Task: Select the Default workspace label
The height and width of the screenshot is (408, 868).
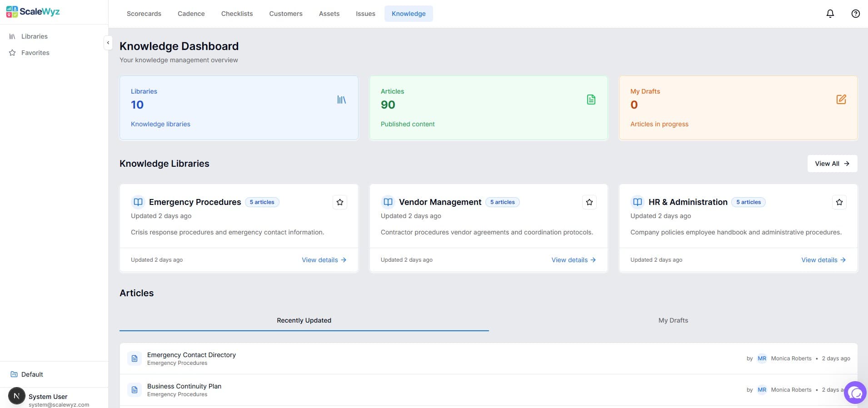Action: [x=32, y=374]
